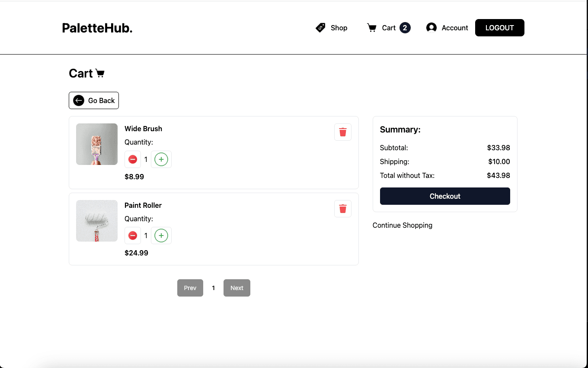Follow the Continue Shopping link
The height and width of the screenshot is (368, 588).
point(402,225)
